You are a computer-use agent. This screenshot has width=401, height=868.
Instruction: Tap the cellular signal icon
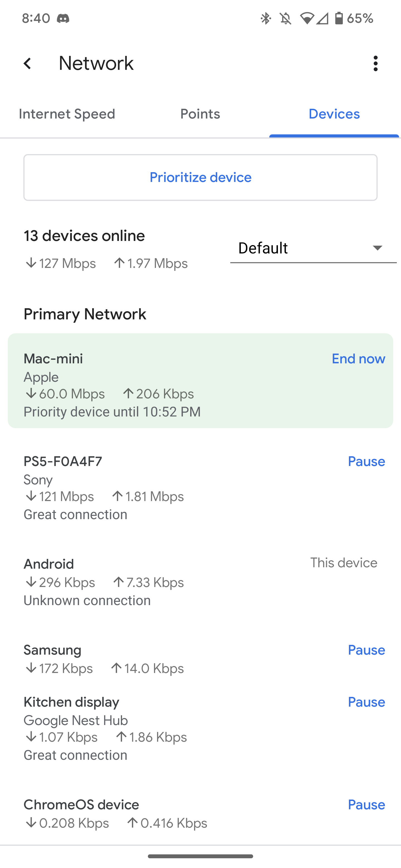point(322,18)
